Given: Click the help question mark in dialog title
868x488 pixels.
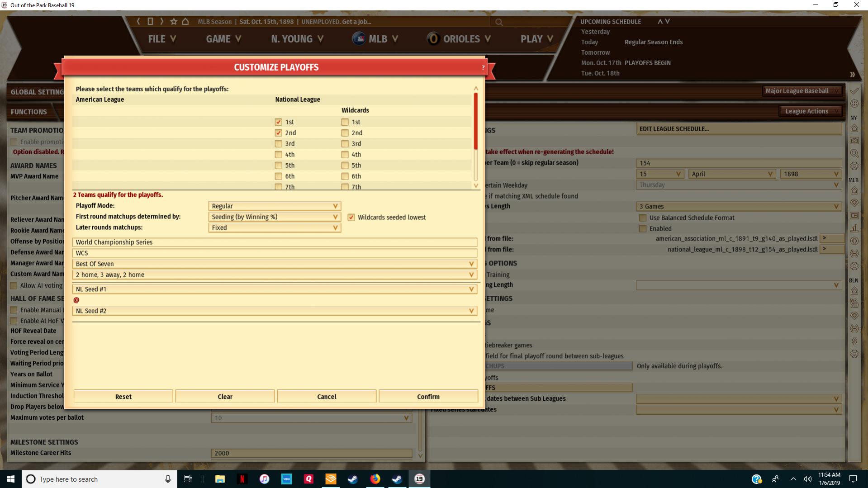Looking at the screenshot, I should pyautogui.click(x=483, y=67).
